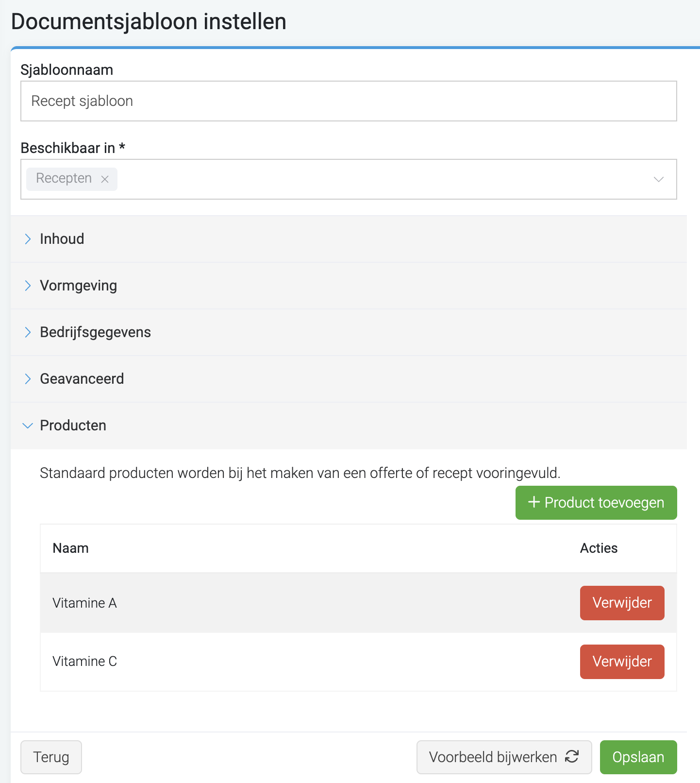
Task: Select the Vitamine C table row
Action: [x=358, y=662]
